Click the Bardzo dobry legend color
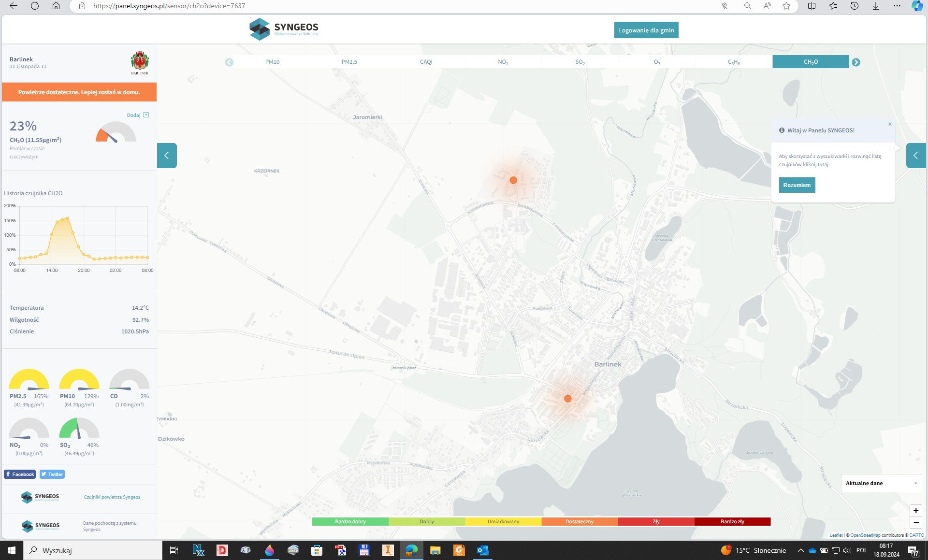Image resolution: width=928 pixels, height=560 pixels. coord(350,522)
